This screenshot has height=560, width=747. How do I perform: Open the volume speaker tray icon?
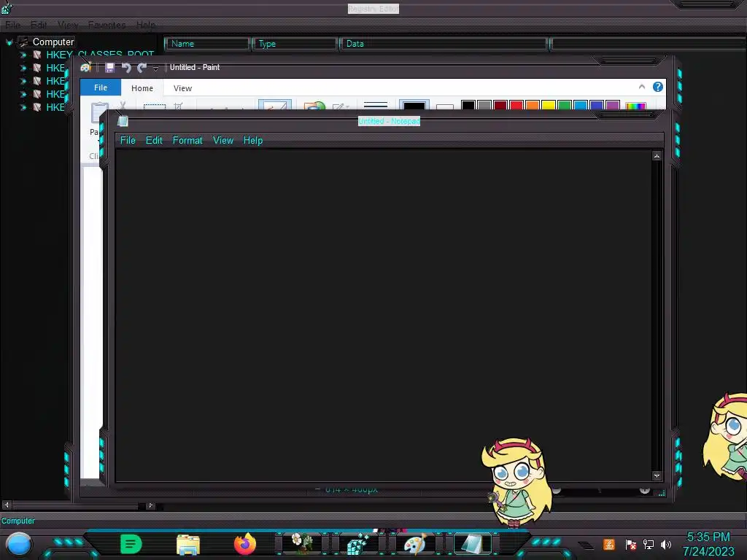click(x=666, y=545)
